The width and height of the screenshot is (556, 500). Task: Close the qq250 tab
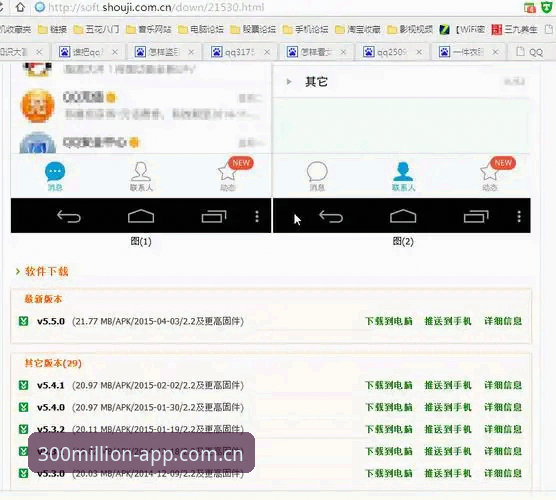419,52
